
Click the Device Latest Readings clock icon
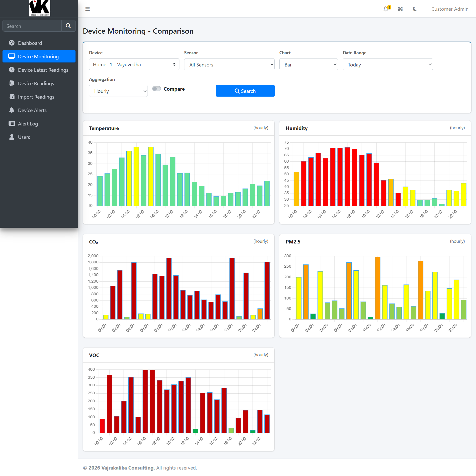[x=12, y=70]
